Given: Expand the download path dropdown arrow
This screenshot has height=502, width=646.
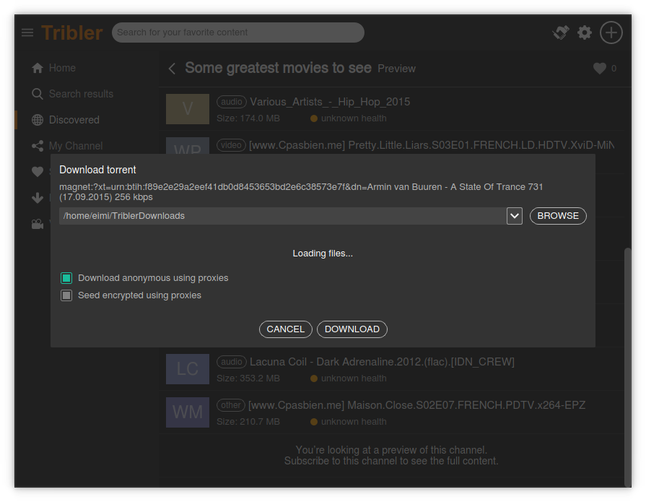Looking at the screenshot, I should [515, 216].
